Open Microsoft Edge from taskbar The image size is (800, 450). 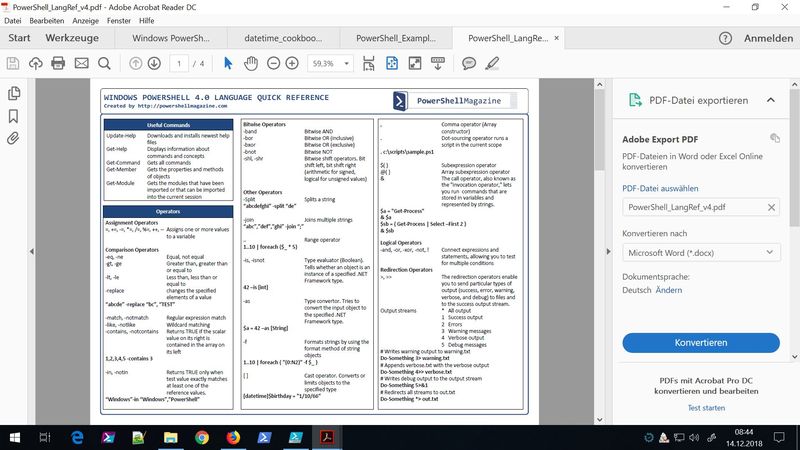[x=77, y=437]
